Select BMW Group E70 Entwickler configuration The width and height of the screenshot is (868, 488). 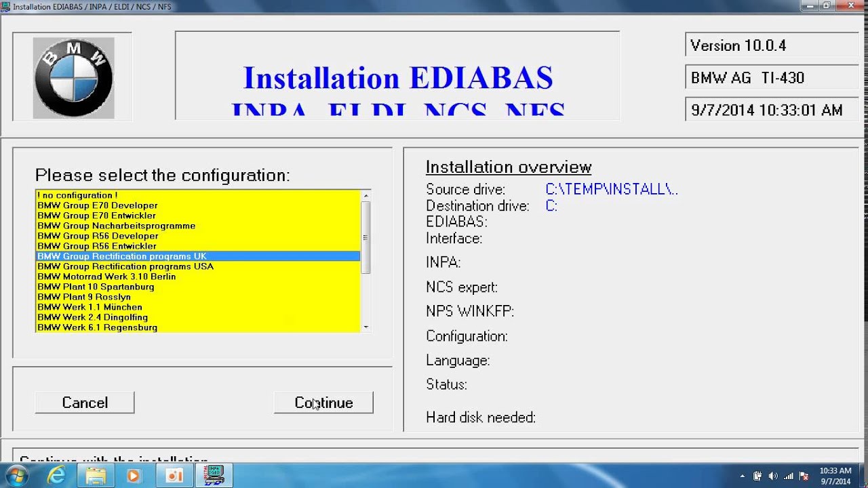click(197, 216)
